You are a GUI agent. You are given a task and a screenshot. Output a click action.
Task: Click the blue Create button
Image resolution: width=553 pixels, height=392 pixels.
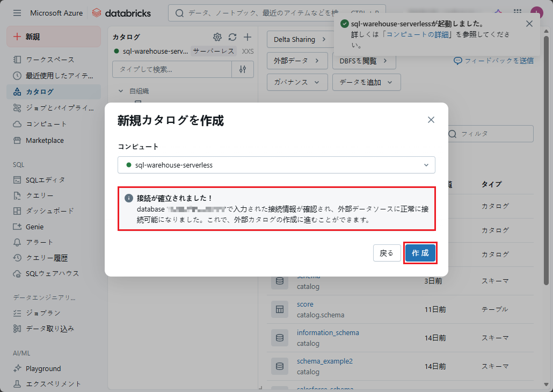click(x=420, y=253)
